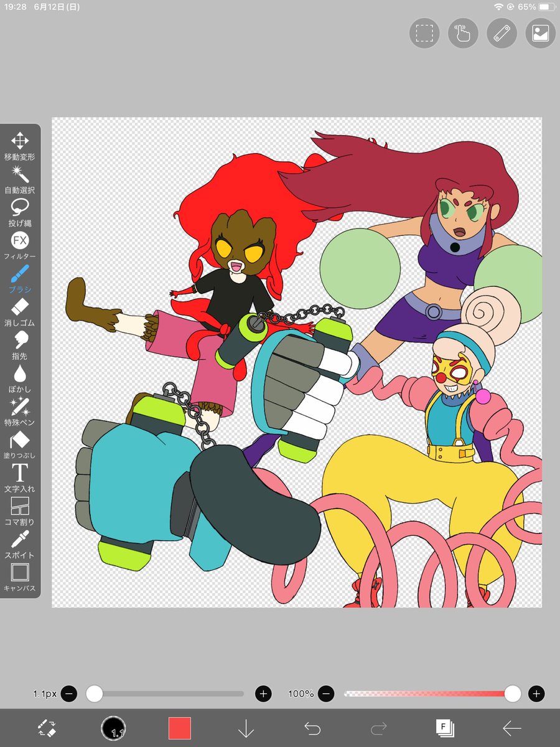Select the Transform (移動変形) tool
The height and width of the screenshot is (747, 560).
coord(20,146)
